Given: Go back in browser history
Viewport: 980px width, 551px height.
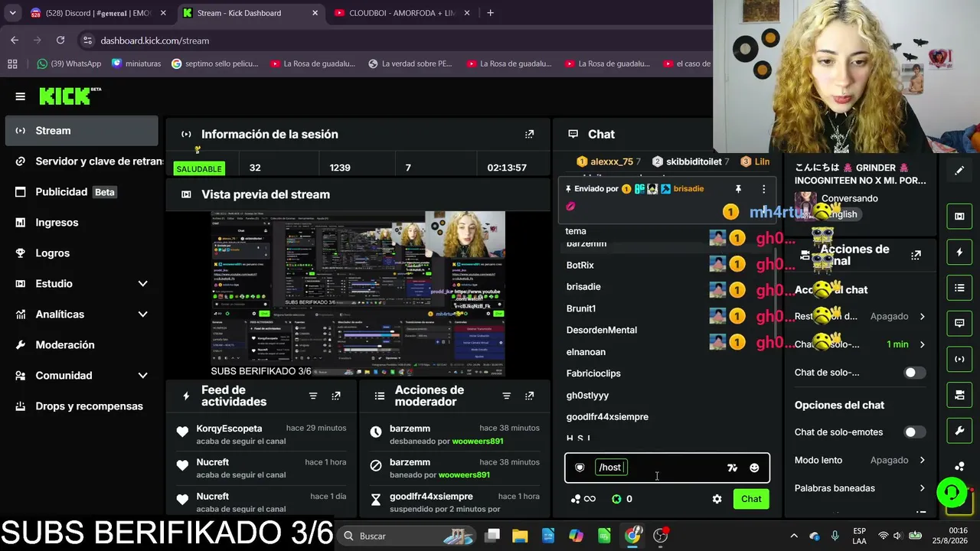Looking at the screenshot, I should [x=15, y=41].
